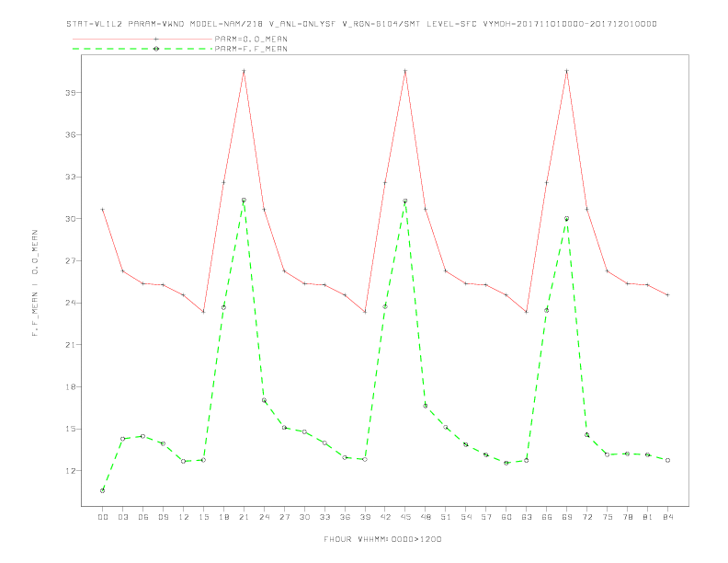Viewport: 728px width, 563px height.
Task: Click x-axis tick label 48
Action: (426, 517)
